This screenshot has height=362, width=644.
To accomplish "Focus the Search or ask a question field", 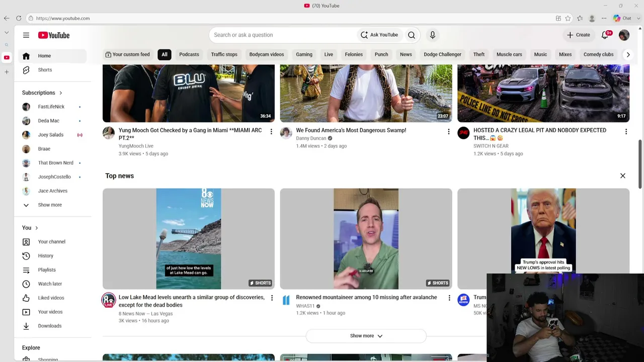I will 283,35.
